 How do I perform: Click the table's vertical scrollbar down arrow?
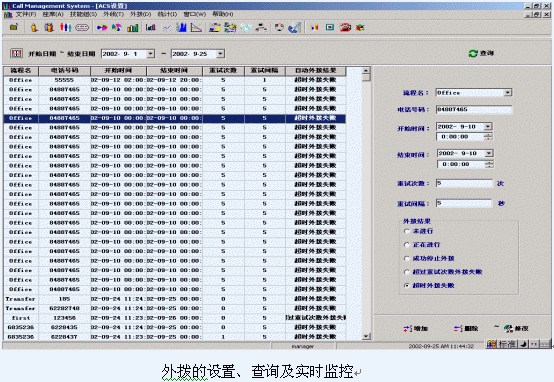pyautogui.click(x=367, y=336)
